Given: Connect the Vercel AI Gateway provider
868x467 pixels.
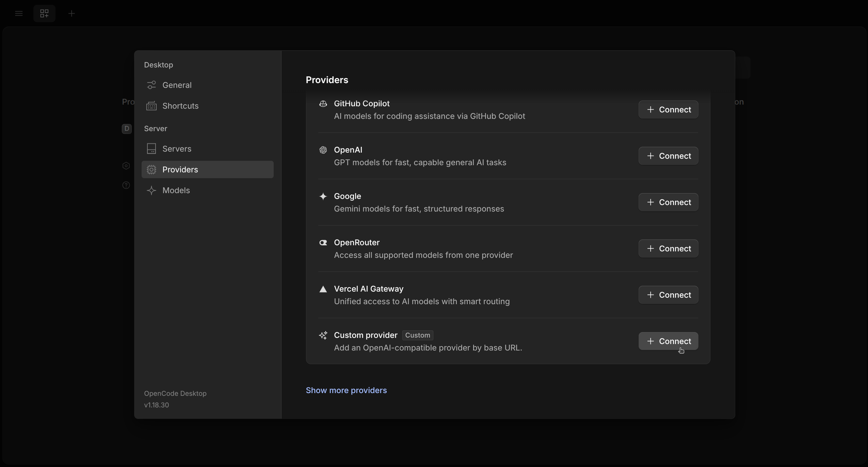Looking at the screenshot, I should [668, 295].
